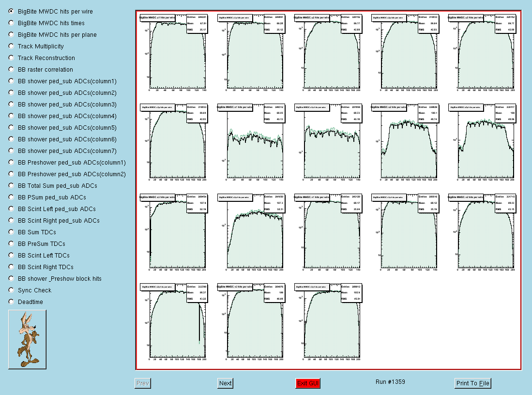Click the x1 hits per wire histogram
This screenshot has width=532, height=395.
tap(250, 142)
